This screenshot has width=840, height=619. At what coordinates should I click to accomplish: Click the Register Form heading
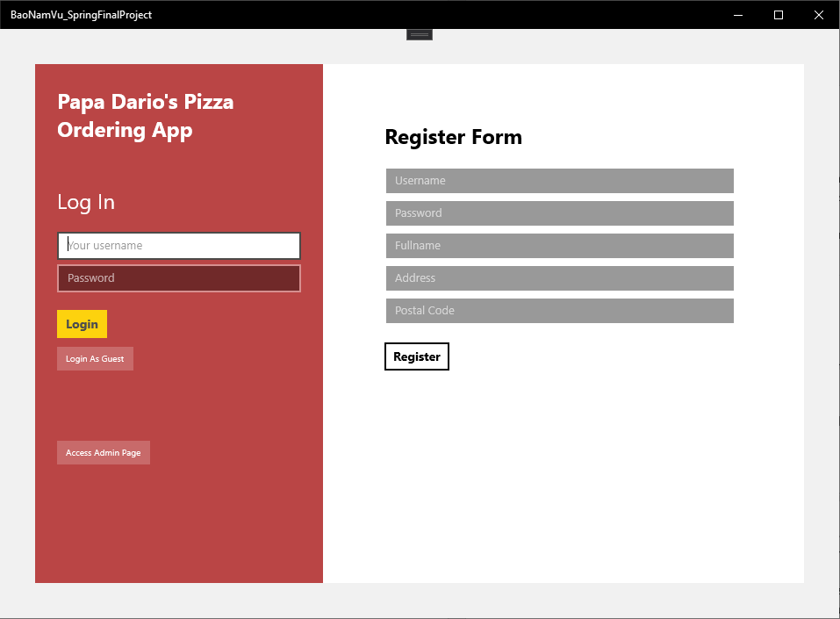point(453,137)
